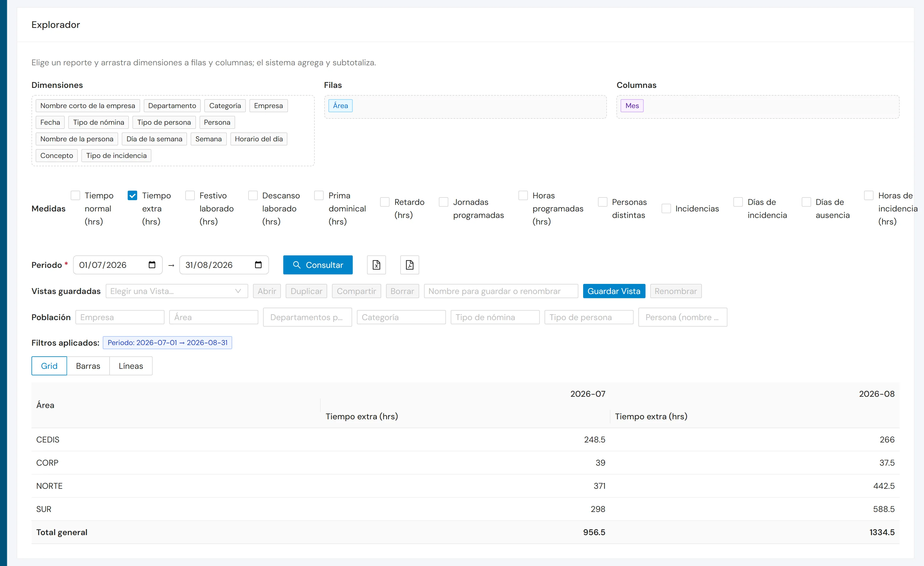
Task: Open Tipo de persona population filter
Action: click(589, 317)
